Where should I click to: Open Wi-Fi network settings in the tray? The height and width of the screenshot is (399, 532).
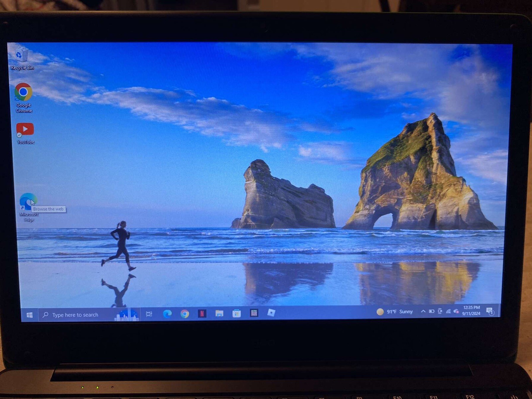448,311
